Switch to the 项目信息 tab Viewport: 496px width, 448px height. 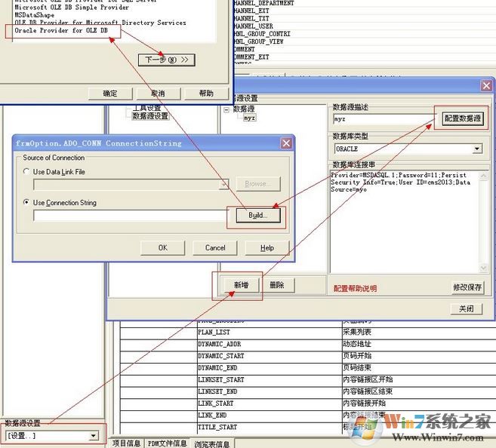[126, 443]
